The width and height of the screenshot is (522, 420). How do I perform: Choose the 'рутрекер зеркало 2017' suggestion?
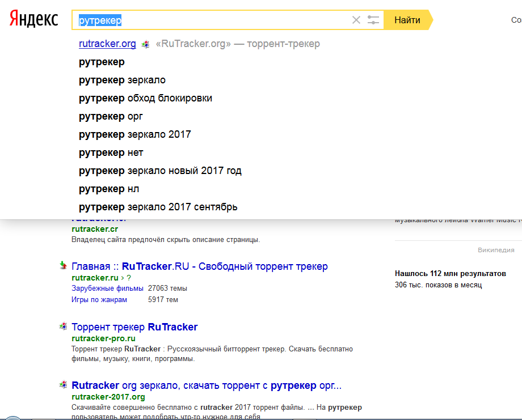[135, 134]
